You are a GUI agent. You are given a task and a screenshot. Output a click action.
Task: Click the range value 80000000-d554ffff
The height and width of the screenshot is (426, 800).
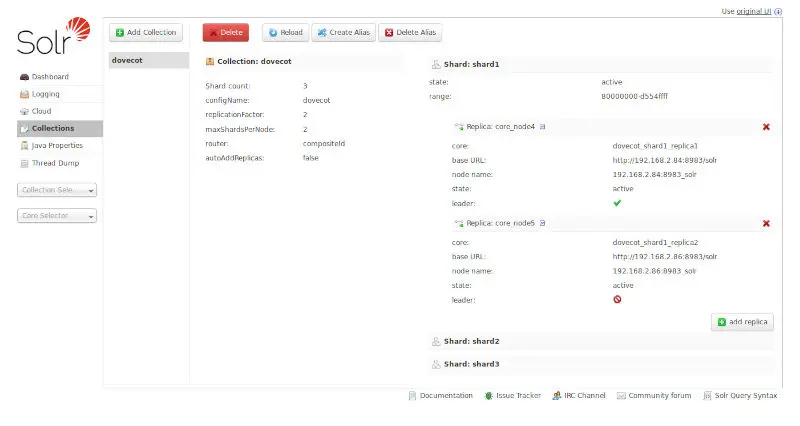(x=634, y=96)
